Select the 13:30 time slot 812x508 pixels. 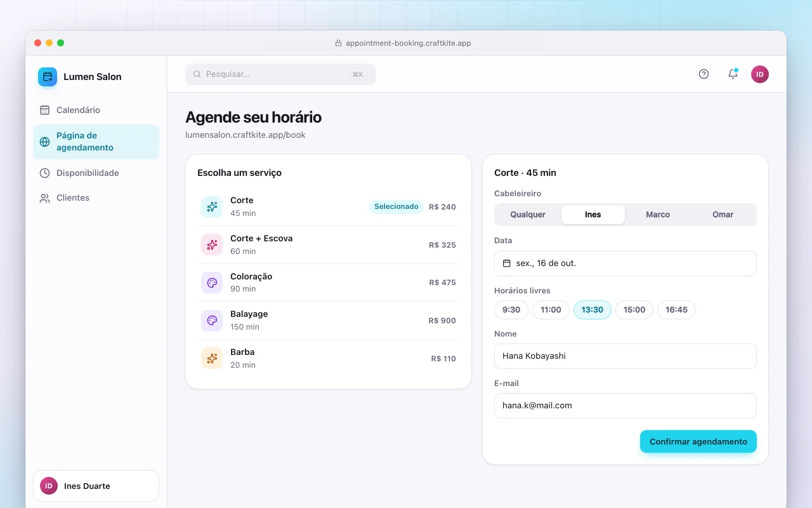pos(593,310)
